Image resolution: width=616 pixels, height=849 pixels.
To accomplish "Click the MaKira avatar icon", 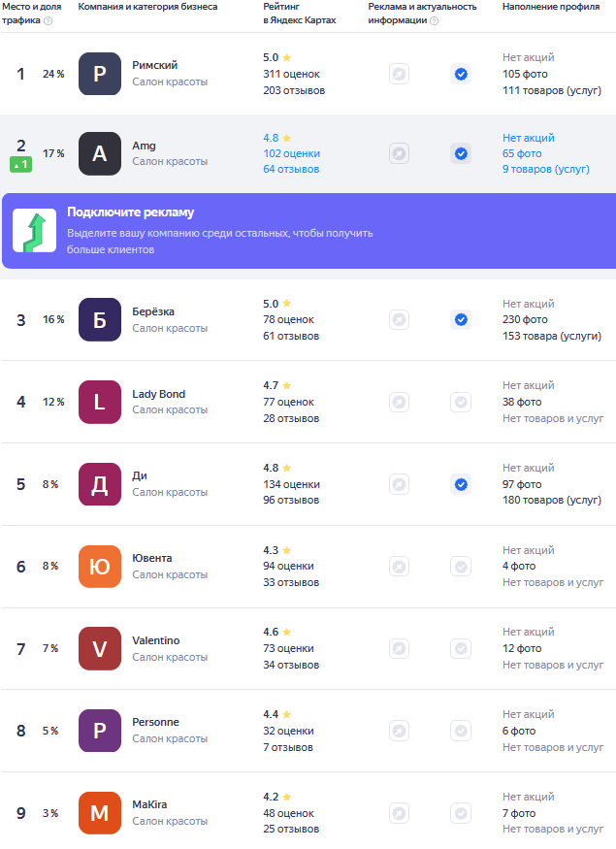I will [100, 813].
